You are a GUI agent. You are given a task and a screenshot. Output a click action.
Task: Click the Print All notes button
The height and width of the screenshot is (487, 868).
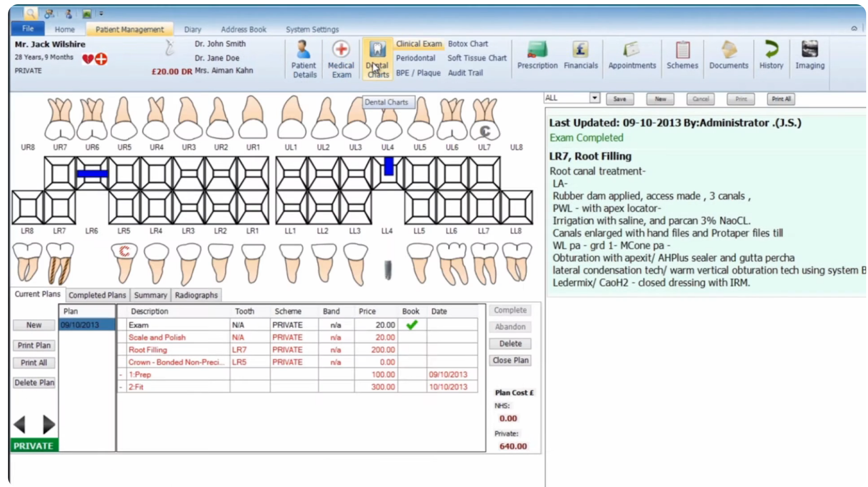(781, 99)
